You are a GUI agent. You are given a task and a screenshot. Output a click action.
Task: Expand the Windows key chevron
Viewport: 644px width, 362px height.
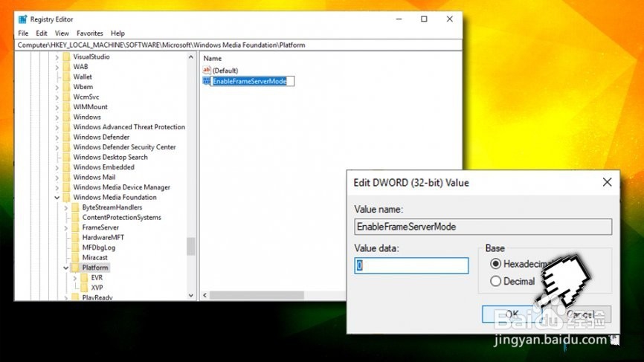(x=57, y=117)
